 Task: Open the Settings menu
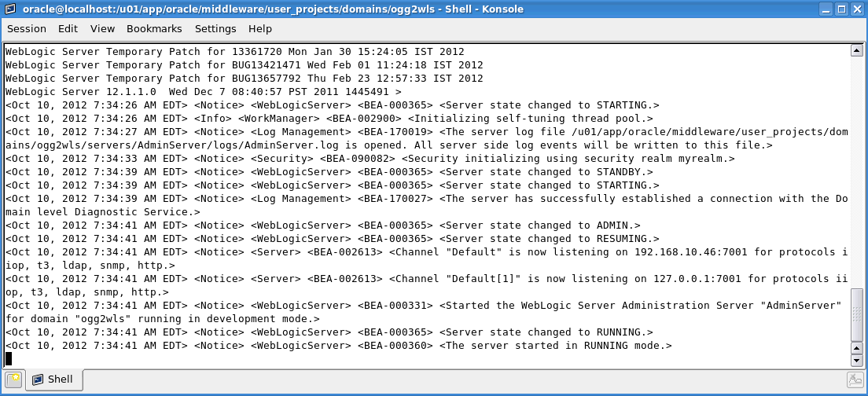[x=215, y=28]
